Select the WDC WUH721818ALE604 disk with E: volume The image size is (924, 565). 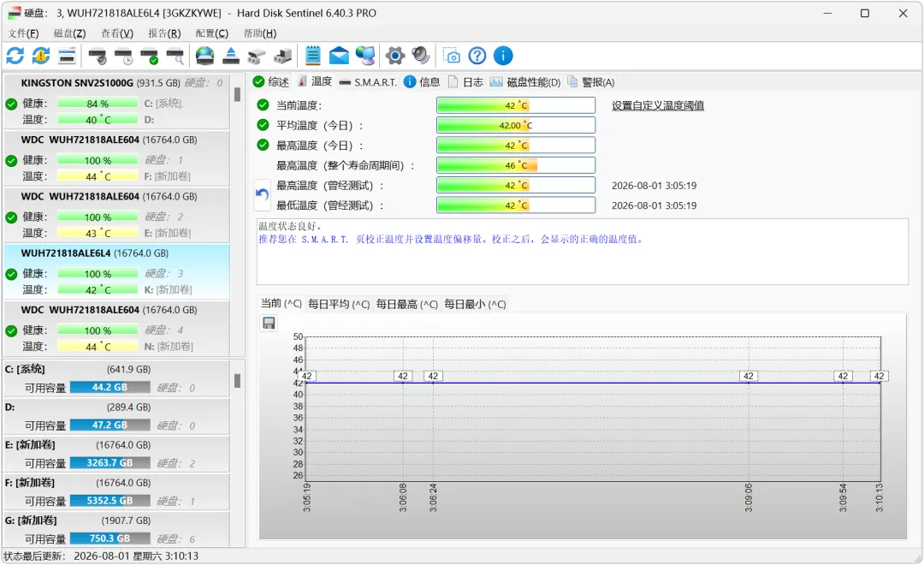(x=116, y=215)
